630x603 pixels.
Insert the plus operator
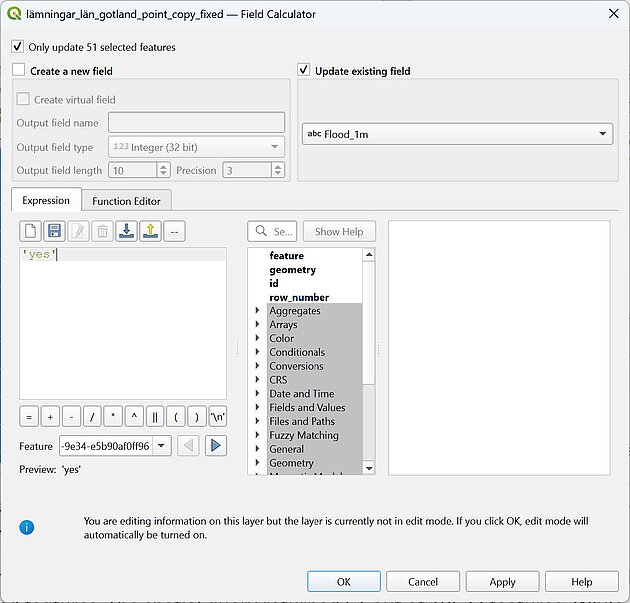point(50,417)
